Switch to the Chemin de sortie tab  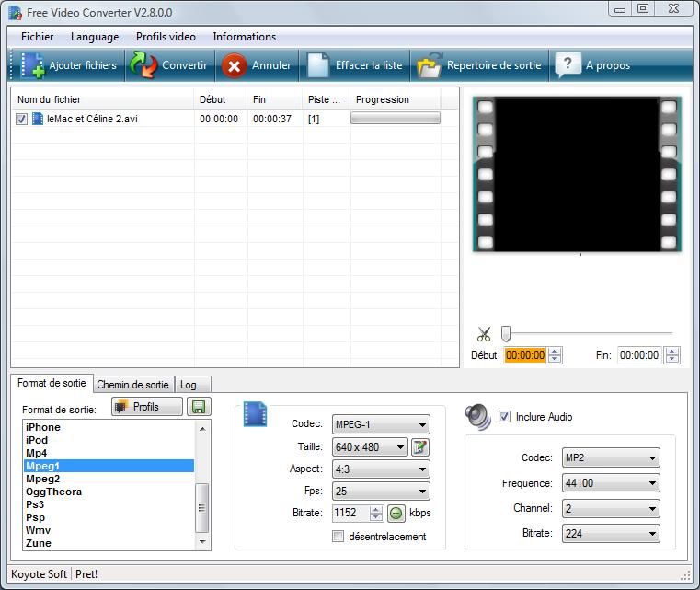tap(132, 385)
